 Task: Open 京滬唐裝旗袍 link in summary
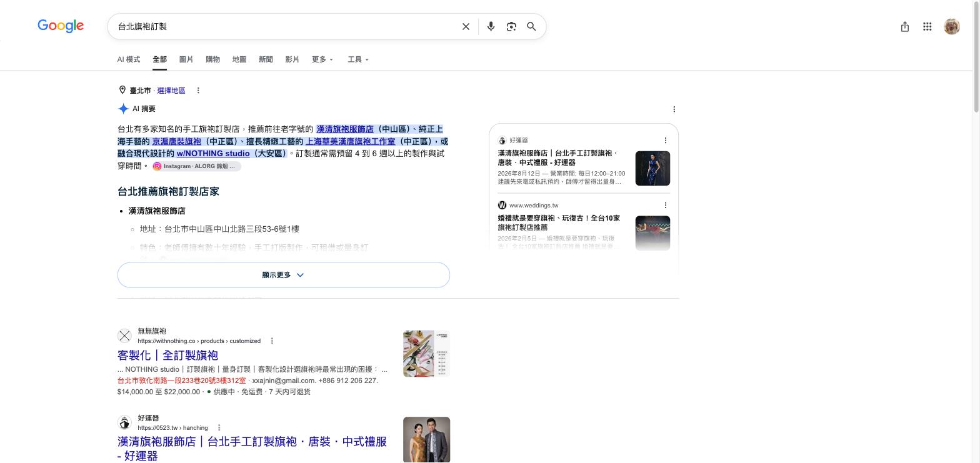[176, 141]
